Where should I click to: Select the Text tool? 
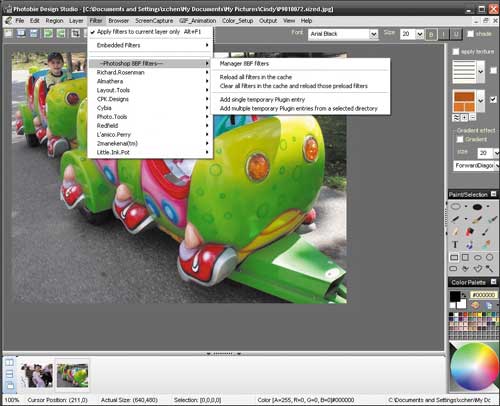(455, 245)
